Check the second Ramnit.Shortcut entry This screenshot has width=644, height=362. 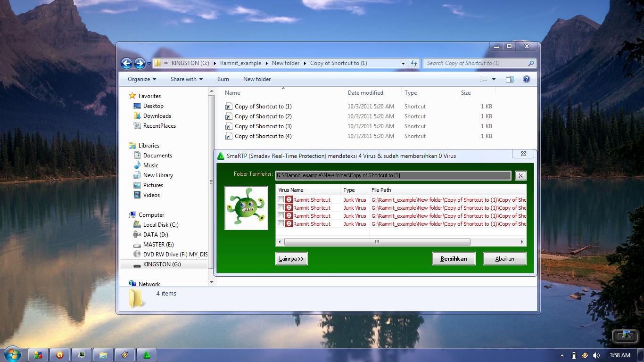(x=281, y=207)
